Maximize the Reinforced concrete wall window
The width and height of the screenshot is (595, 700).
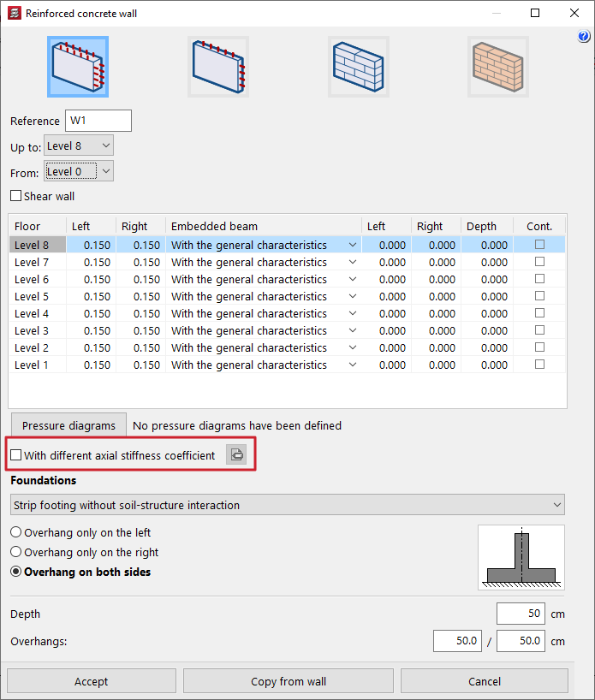(535, 13)
